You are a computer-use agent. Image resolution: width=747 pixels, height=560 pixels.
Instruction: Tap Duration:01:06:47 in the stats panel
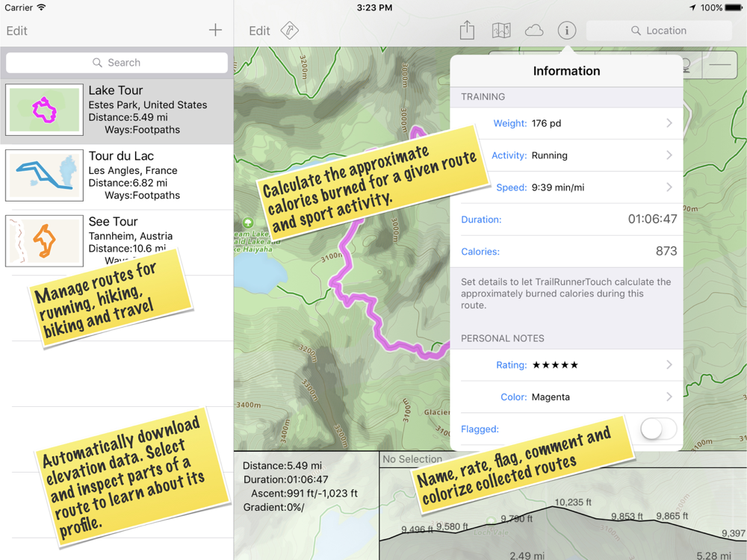286,479
